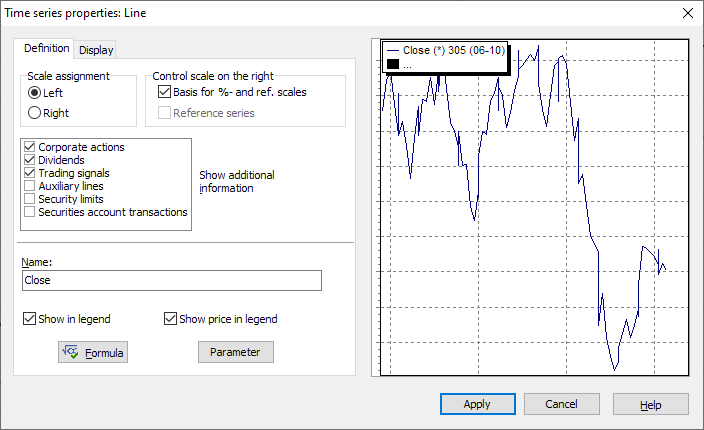Choose the Right scale assignment option
This screenshot has height=430, width=704.
click(35, 113)
